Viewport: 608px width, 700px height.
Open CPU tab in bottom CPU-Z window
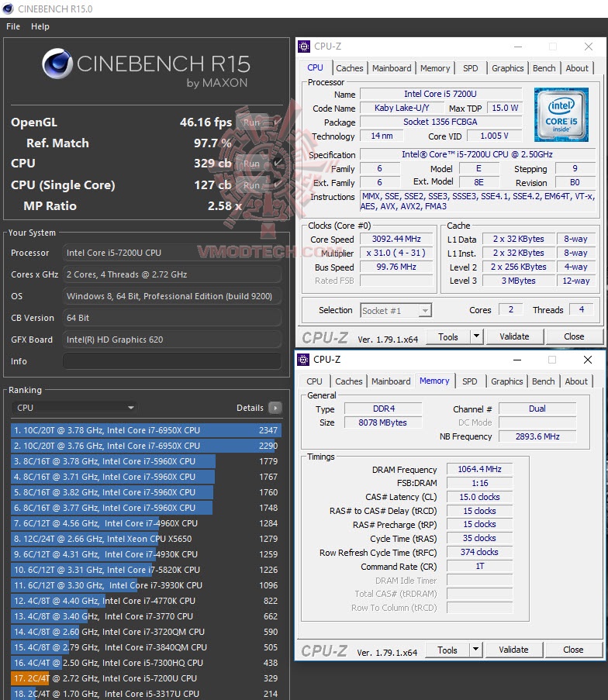(315, 381)
